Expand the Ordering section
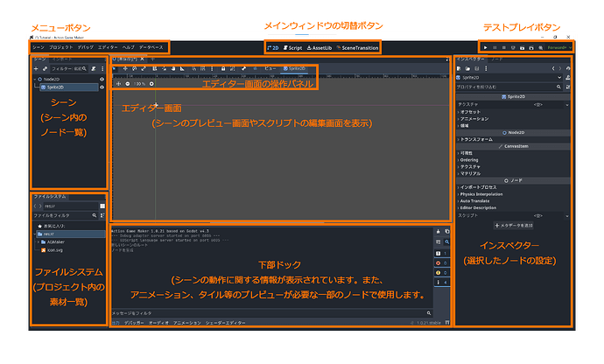 [467, 160]
